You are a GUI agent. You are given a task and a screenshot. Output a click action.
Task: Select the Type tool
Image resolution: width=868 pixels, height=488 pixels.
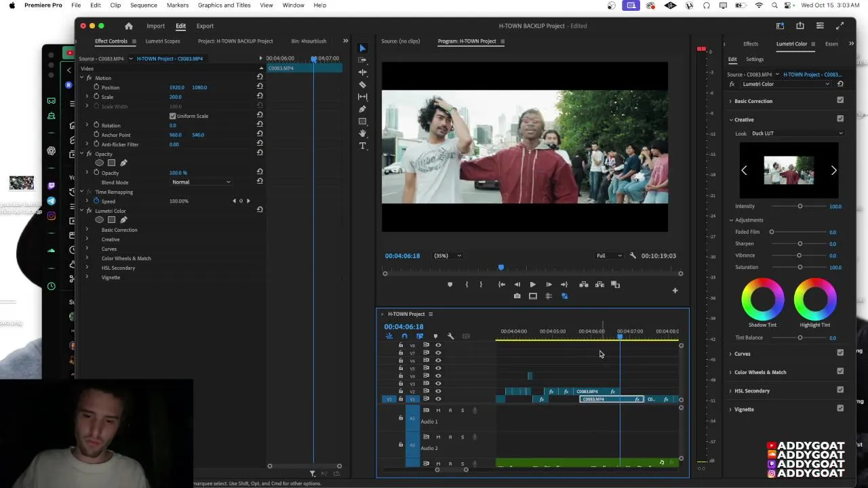tap(362, 146)
